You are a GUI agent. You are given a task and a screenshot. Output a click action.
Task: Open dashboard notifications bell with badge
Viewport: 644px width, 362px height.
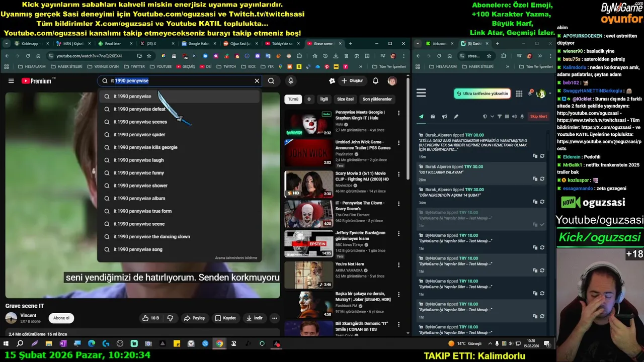[x=530, y=94]
